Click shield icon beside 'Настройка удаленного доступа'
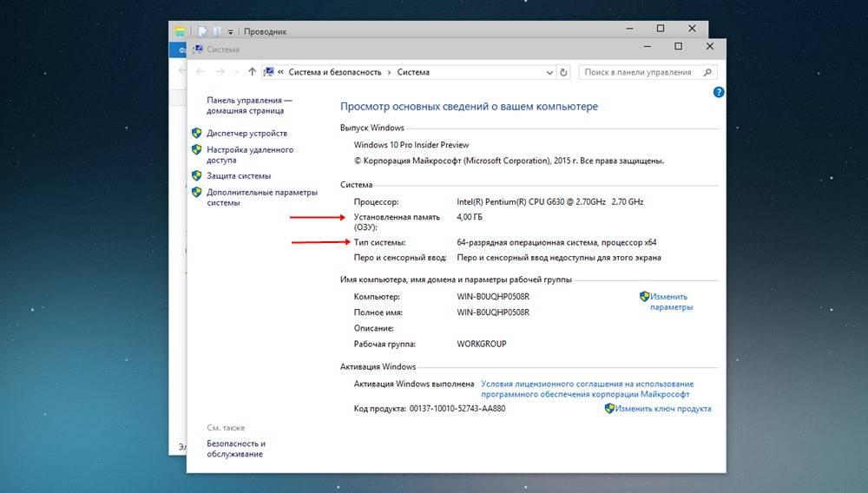868x493 pixels. 196,149
